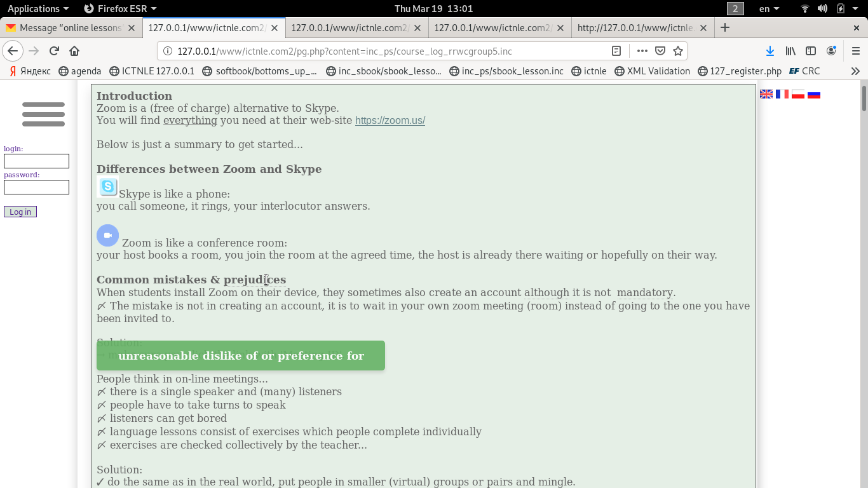This screenshot has width=868, height=488.
Task: Toggle the Firefox sidebar view
Action: click(x=811, y=51)
